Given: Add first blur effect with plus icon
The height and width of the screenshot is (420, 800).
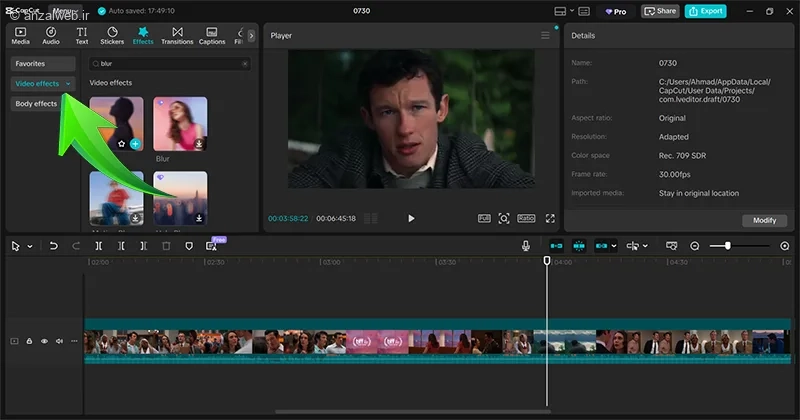Looking at the screenshot, I should [135, 144].
